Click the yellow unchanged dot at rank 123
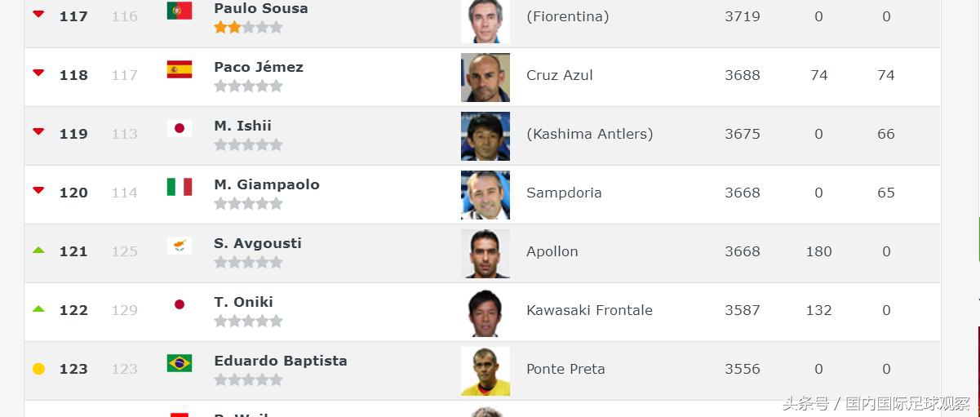This screenshot has height=417, width=980. [x=38, y=369]
